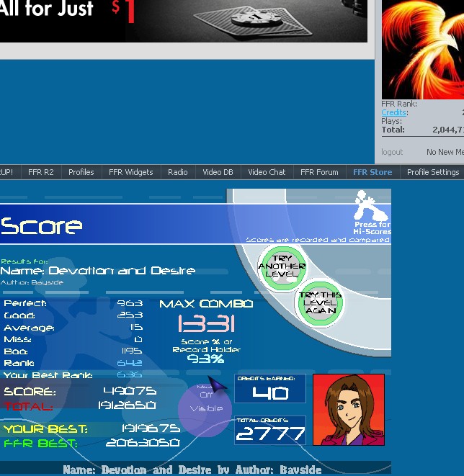This screenshot has width=464, height=476.
Task: Click the Credits link in the profile panel
Action: [x=393, y=112]
